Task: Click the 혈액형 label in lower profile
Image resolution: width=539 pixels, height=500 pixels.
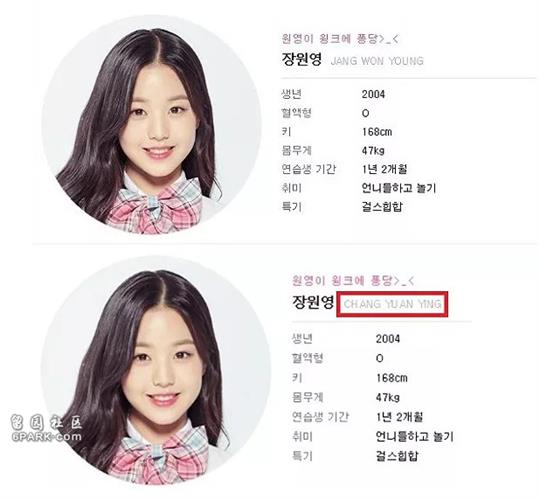Action: point(307,358)
